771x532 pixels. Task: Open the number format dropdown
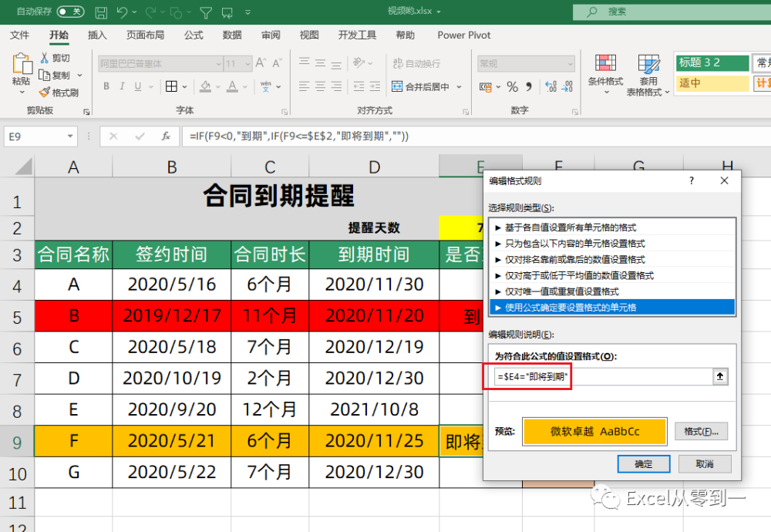[x=571, y=64]
